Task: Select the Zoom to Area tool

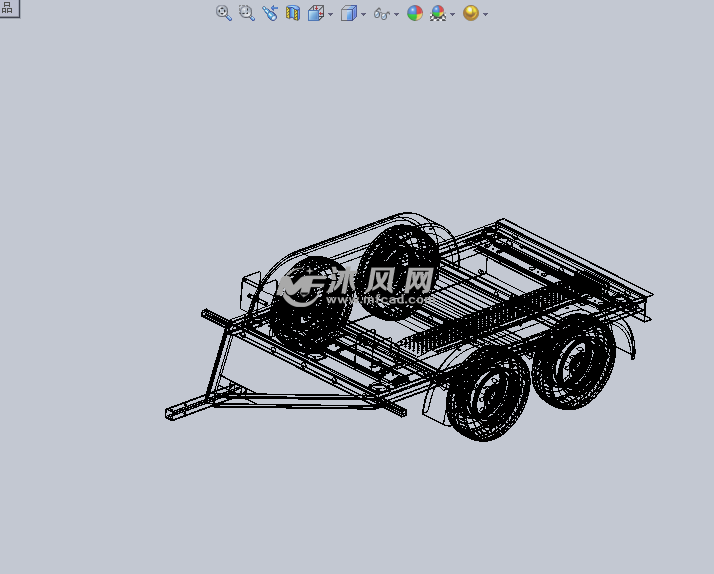Action: (246, 13)
